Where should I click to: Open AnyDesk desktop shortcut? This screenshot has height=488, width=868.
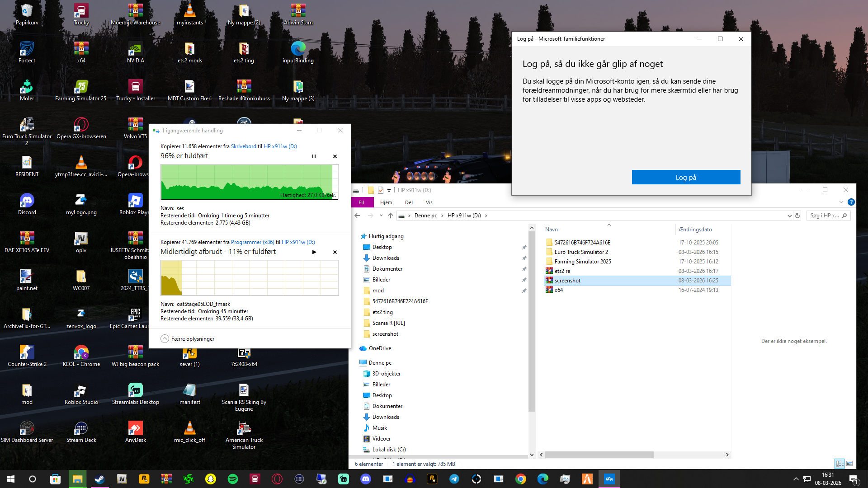click(x=135, y=429)
